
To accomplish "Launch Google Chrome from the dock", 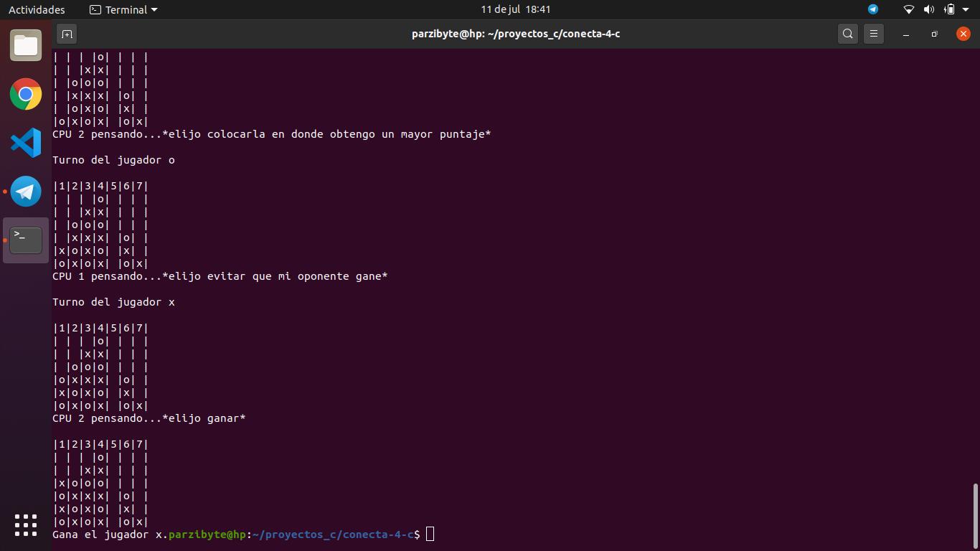I will (x=26, y=94).
